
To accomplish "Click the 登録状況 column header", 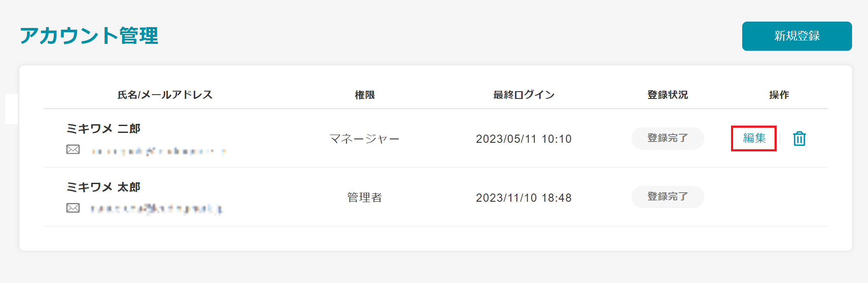I will (667, 95).
